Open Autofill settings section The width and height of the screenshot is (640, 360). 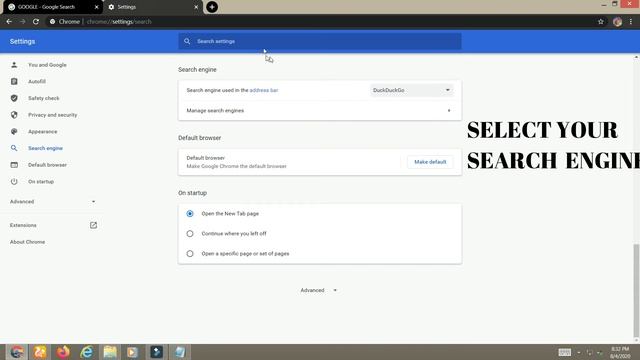point(37,82)
